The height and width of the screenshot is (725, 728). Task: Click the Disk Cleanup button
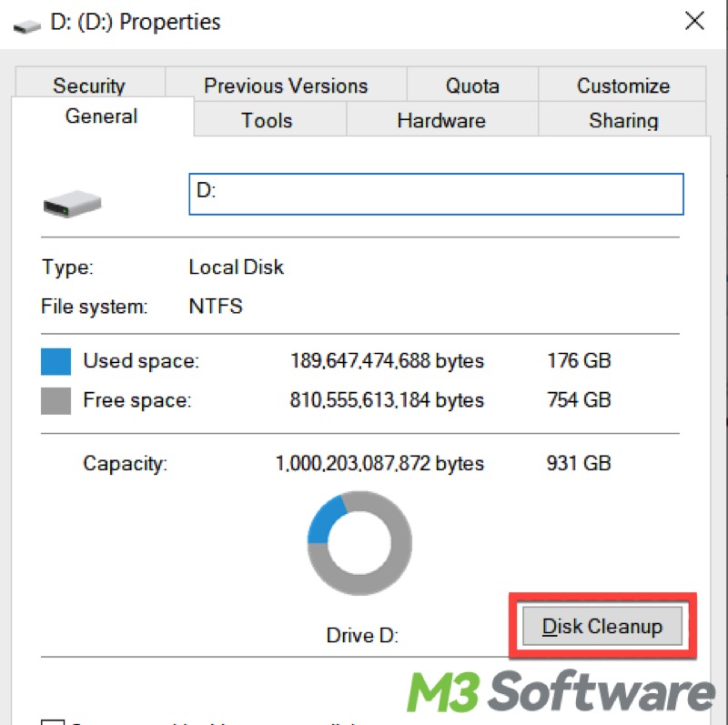pyautogui.click(x=602, y=625)
